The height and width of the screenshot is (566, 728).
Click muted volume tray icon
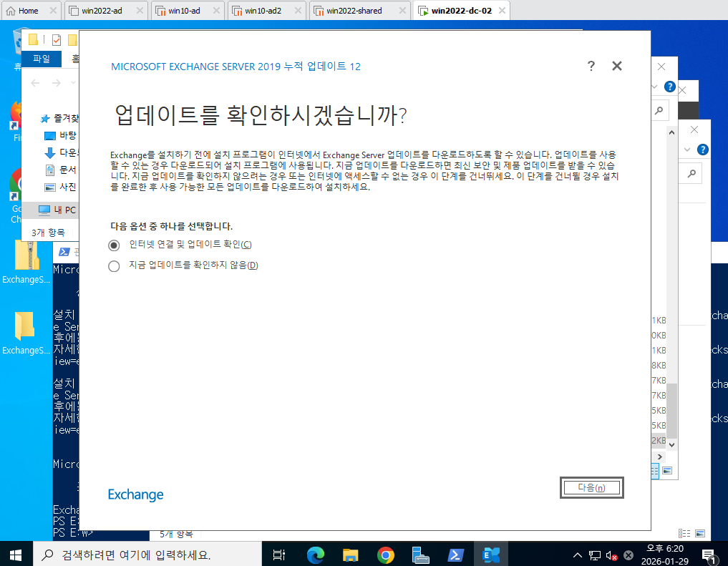611,555
